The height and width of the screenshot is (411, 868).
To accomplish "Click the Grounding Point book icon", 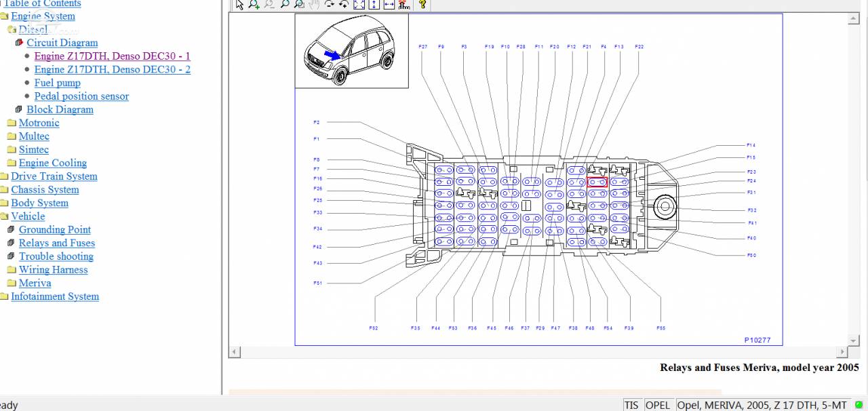I will pos(12,230).
